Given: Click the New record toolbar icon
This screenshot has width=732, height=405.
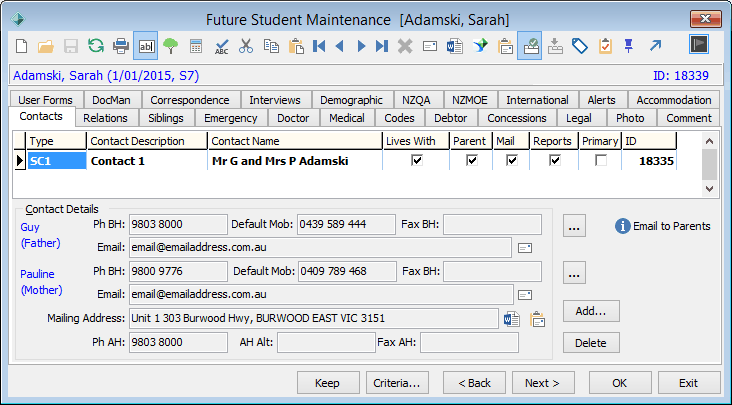Looking at the screenshot, I should (x=21, y=46).
